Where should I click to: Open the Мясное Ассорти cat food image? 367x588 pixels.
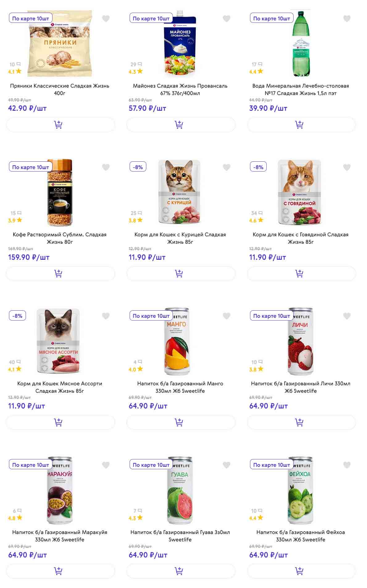(x=59, y=341)
